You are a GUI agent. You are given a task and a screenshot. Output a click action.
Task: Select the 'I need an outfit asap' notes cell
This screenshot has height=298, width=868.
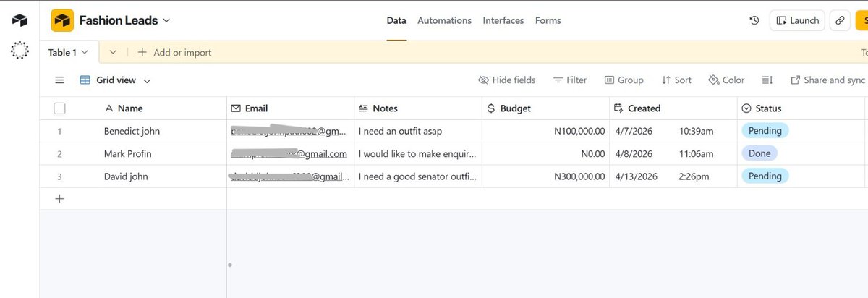click(x=418, y=131)
